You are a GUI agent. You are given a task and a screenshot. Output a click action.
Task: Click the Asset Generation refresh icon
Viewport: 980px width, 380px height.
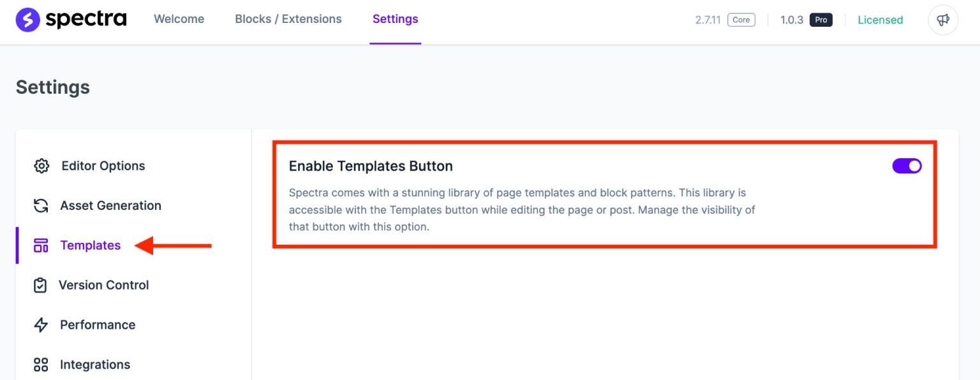click(41, 206)
